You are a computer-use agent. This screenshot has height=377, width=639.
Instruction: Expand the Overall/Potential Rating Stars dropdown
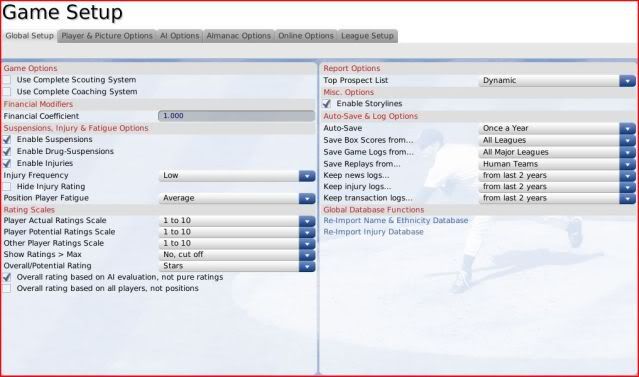tap(307, 266)
